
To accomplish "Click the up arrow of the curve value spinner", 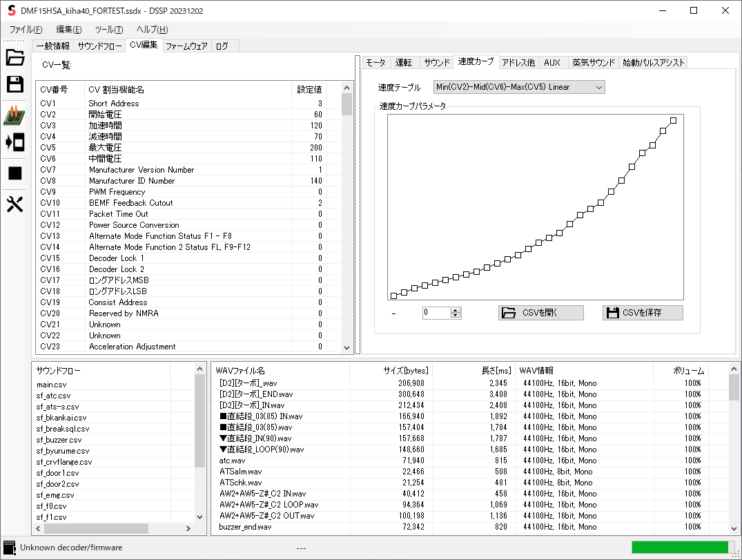I will click(x=455, y=310).
